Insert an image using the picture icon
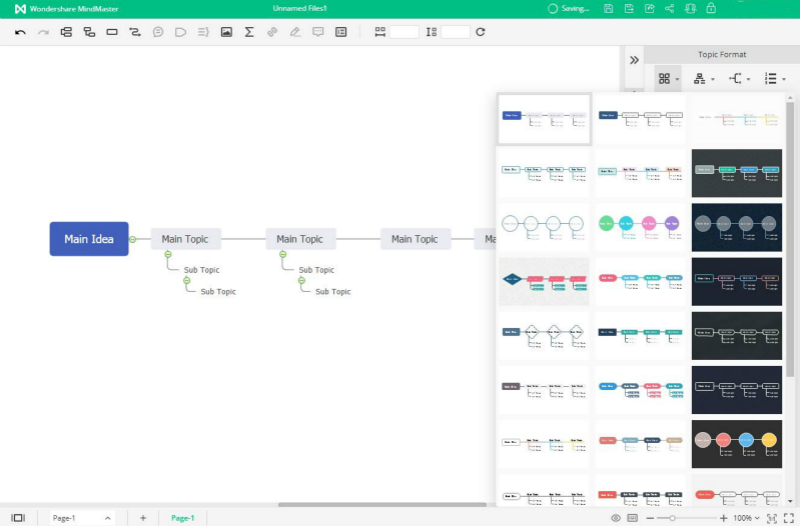This screenshot has width=800, height=526. 226,32
